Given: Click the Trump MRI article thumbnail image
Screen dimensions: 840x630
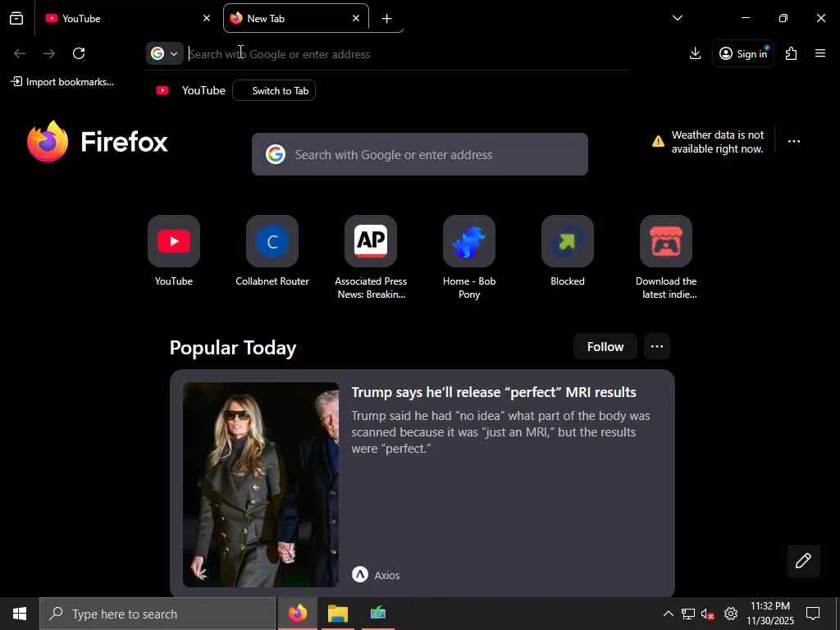Looking at the screenshot, I should 261,485.
